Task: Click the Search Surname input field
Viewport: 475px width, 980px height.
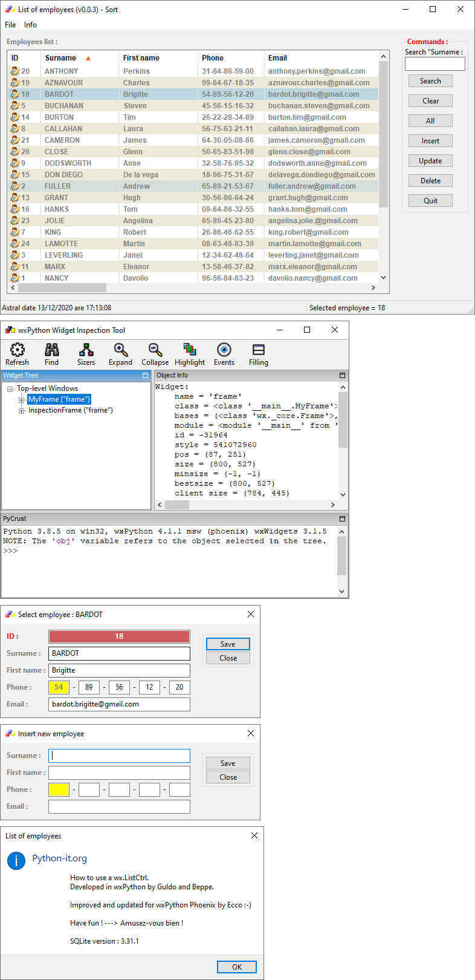Action: [435, 64]
